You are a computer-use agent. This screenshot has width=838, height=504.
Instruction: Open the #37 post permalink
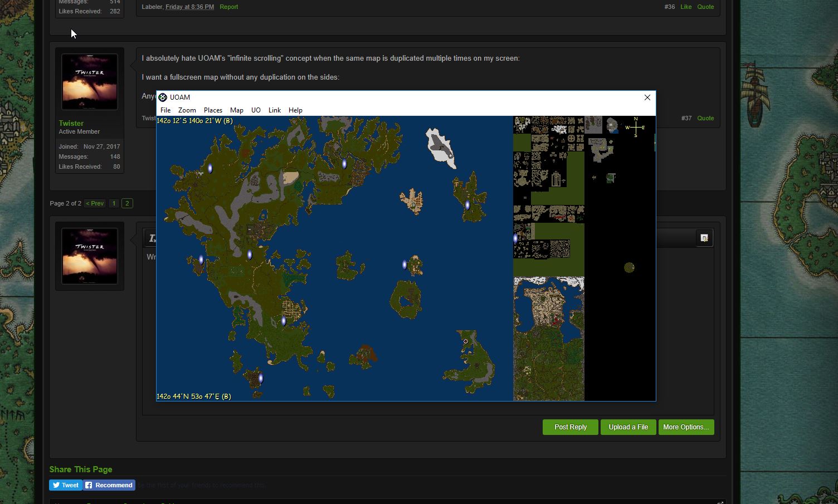pos(686,118)
